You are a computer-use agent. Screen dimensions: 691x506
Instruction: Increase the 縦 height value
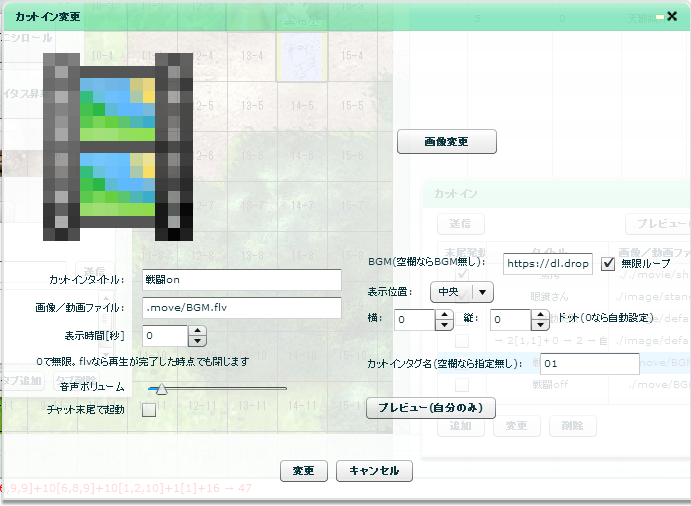coord(538,314)
